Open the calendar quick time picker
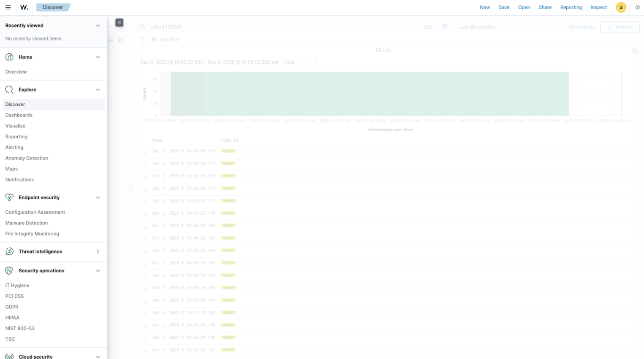The width and height of the screenshot is (644, 359). [447, 27]
